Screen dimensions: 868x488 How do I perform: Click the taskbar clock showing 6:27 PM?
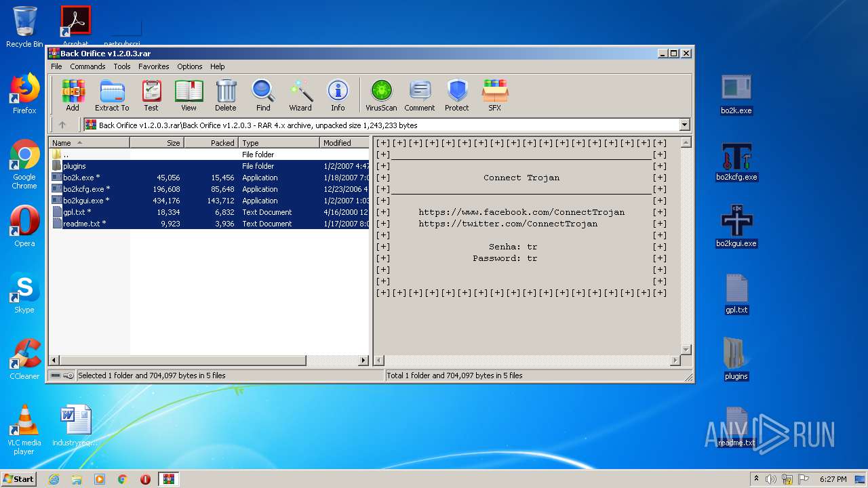[833, 479]
